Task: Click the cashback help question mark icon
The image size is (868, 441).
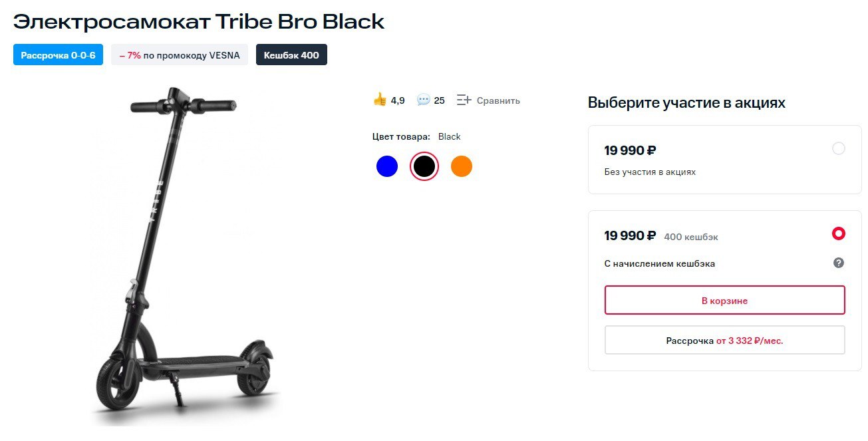Action: click(839, 263)
